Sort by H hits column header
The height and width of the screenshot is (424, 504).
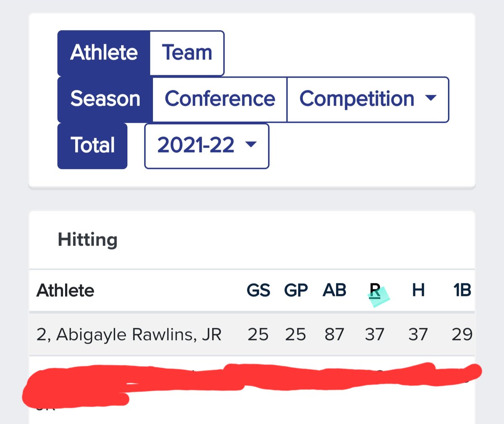[x=418, y=291]
